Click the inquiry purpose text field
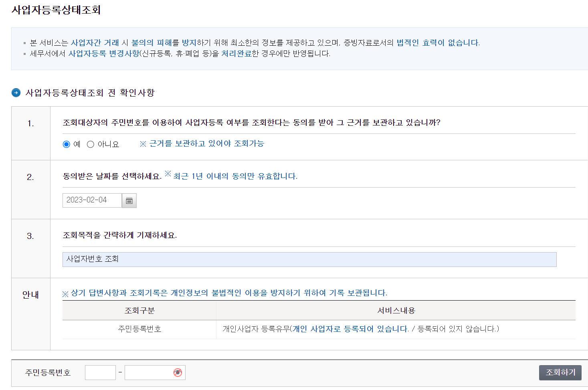 [309, 259]
